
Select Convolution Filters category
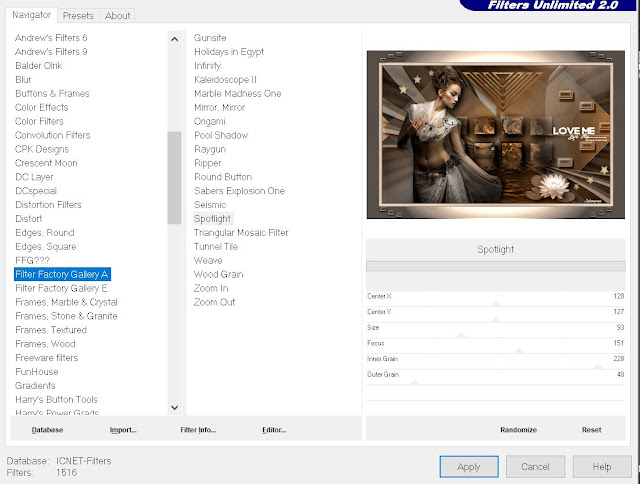tap(52, 135)
